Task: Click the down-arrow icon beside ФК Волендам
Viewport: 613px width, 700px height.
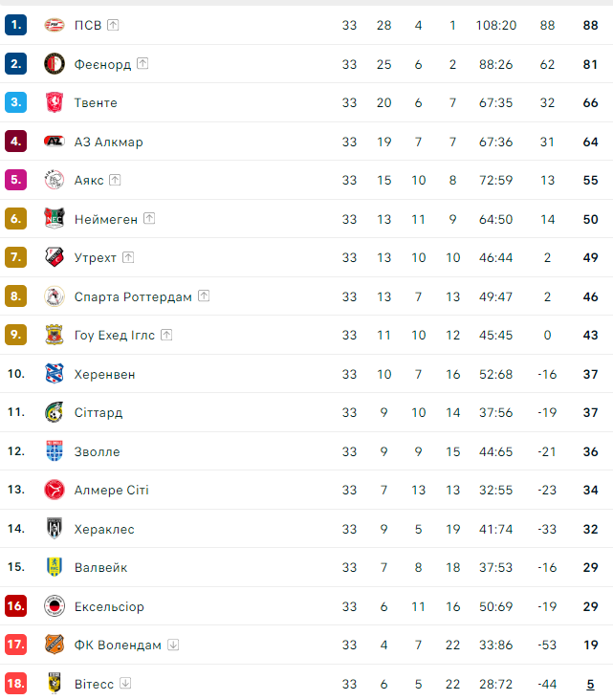Action: (x=173, y=645)
